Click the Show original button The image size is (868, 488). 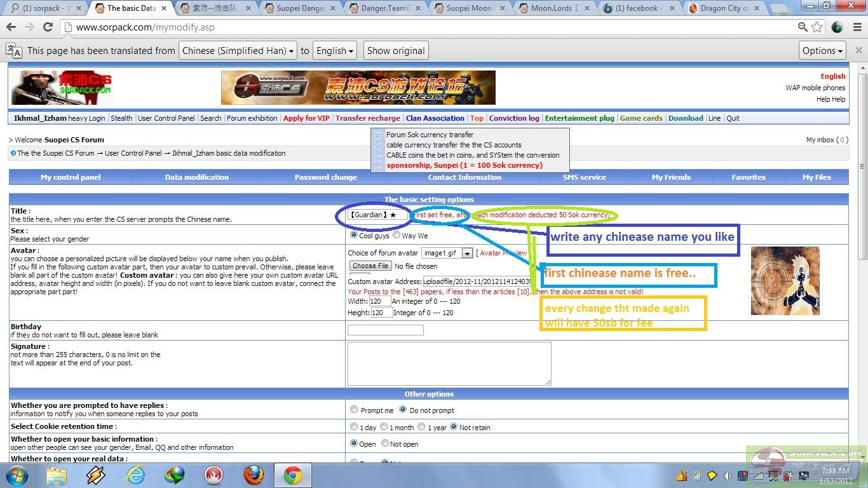pyautogui.click(x=395, y=51)
